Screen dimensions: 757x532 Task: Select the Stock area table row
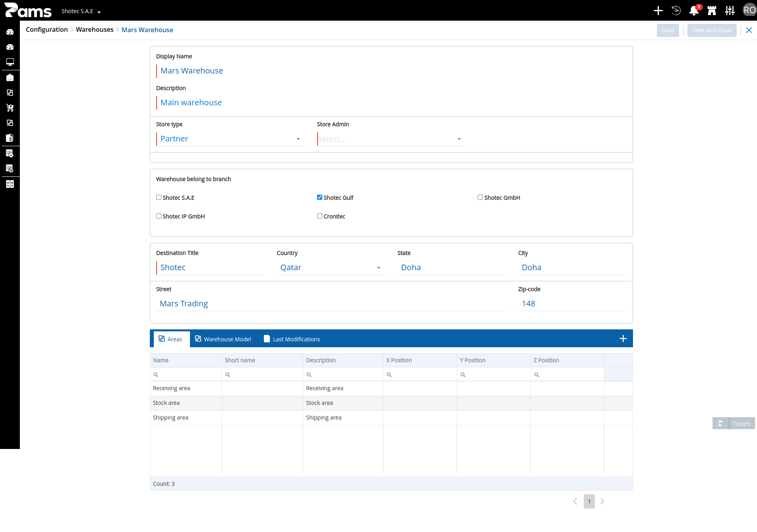tap(391, 403)
